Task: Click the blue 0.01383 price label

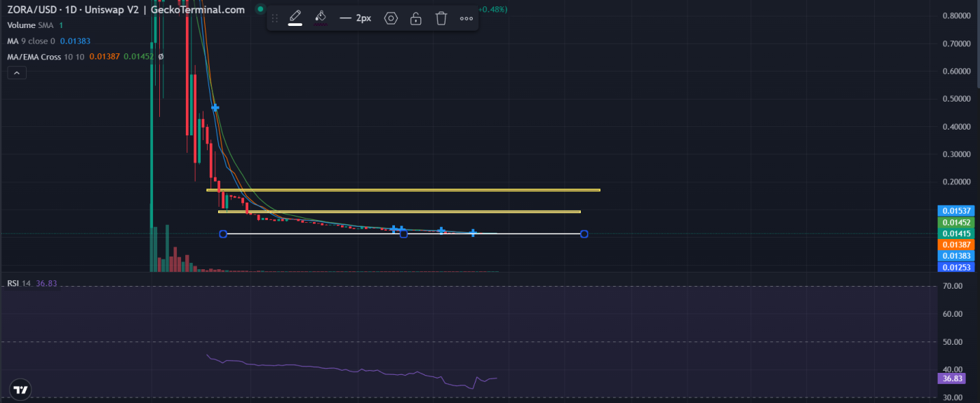Action: click(x=957, y=256)
